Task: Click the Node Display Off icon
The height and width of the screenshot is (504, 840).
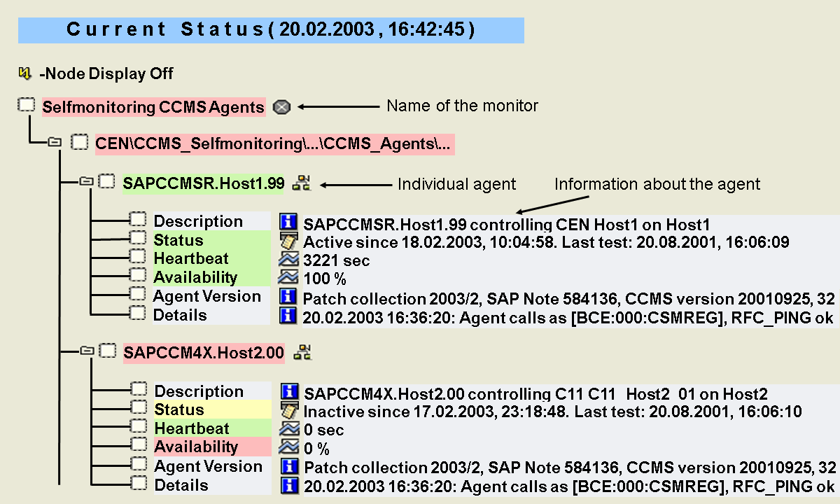Action: pyautogui.click(x=25, y=73)
